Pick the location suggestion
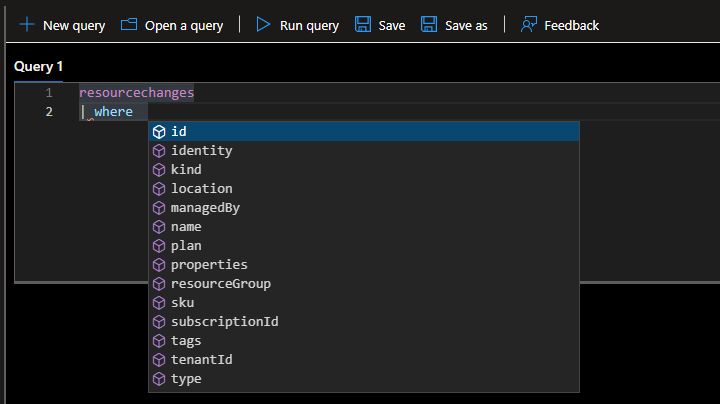Image resolution: width=720 pixels, height=404 pixels. click(x=201, y=189)
